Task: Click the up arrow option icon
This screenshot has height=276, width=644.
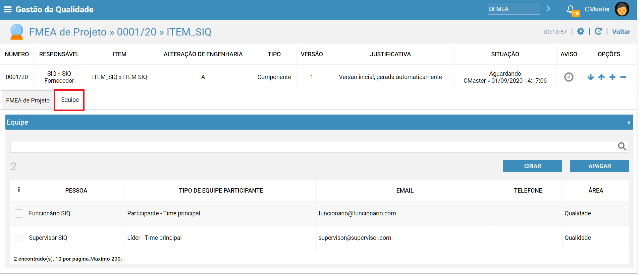Action: [x=601, y=77]
